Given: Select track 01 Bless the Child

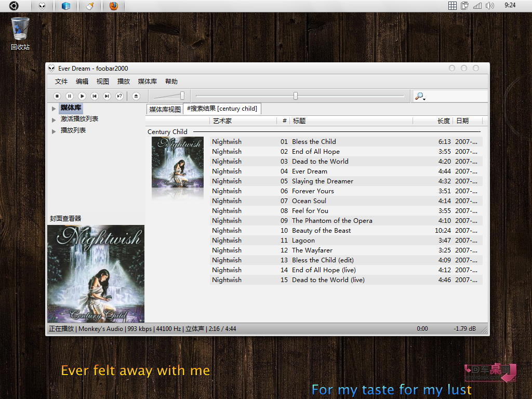Looking at the screenshot, I should pyautogui.click(x=346, y=141).
